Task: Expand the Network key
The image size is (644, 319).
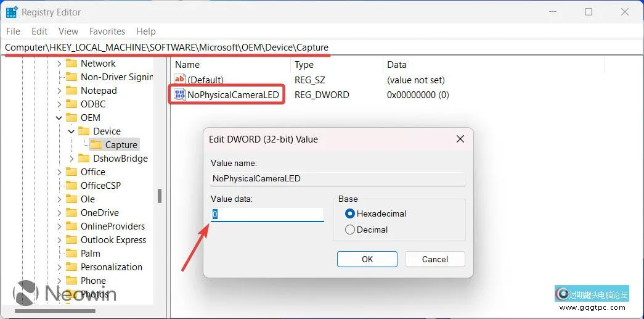Action: (59, 64)
